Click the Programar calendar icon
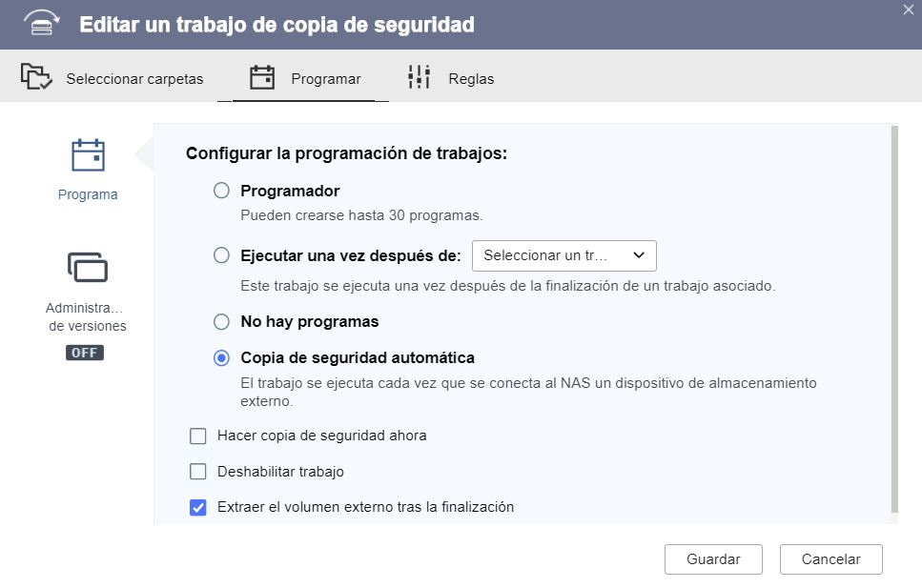Viewport: 922px width, 588px height. click(x=261, y=78)
